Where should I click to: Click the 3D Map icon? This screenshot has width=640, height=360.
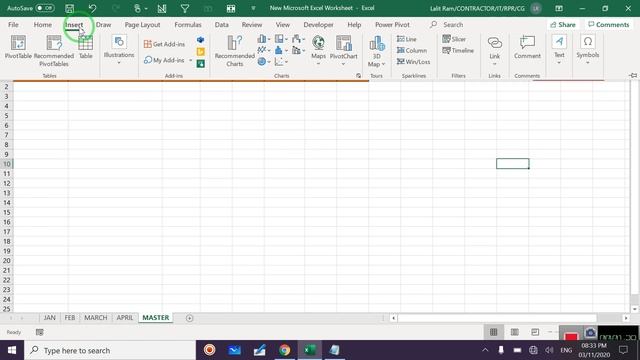[x=376, y=44]
